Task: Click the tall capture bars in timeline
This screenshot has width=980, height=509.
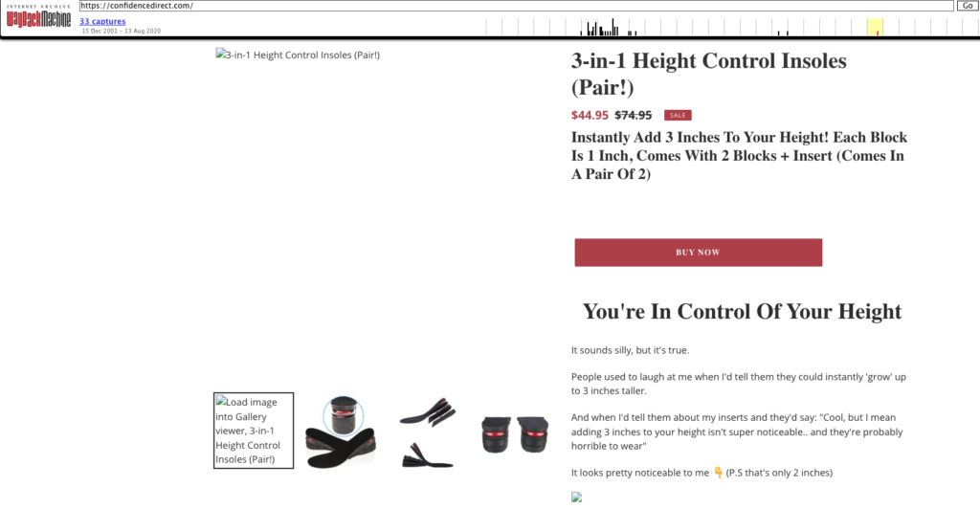Action: coord(602,28)
